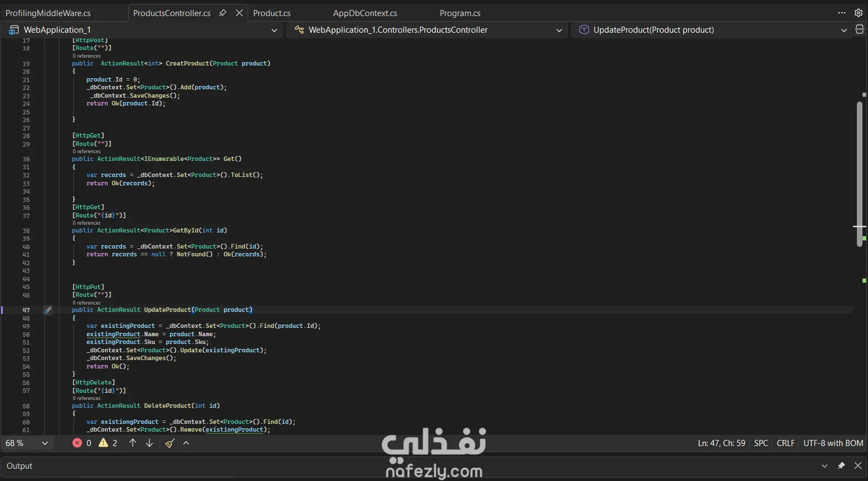868x481 pixels.
Task: Click 0 references above the Get() method
Action: point(87,151)
